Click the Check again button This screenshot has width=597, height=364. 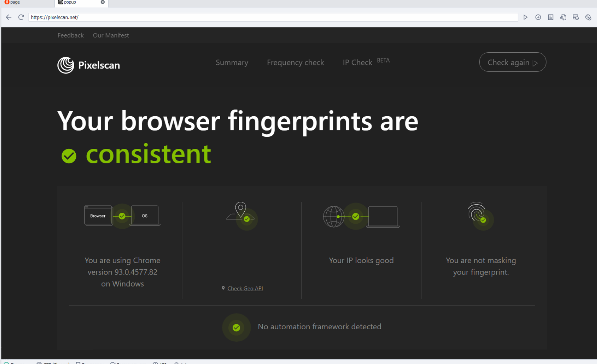pos(512,62)
